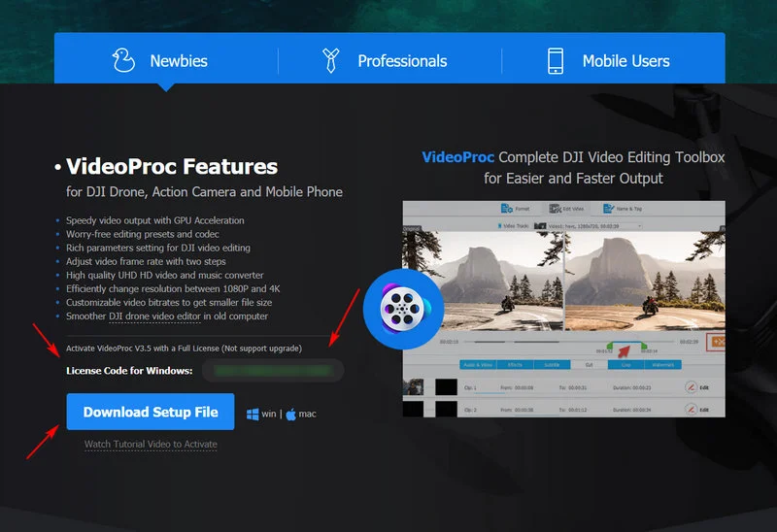This screenshot has height=532, width=777.
Task: Click the duck icon beside Newbies
Action: [123, 59]
